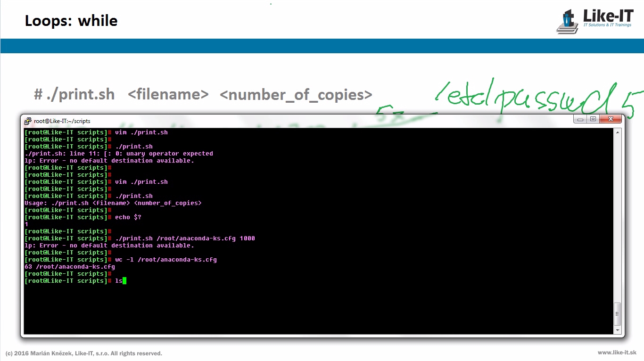Screen dimensions: 644x361
Task: Click the terminal scrollbar up arrow
Action: [618, 132]
